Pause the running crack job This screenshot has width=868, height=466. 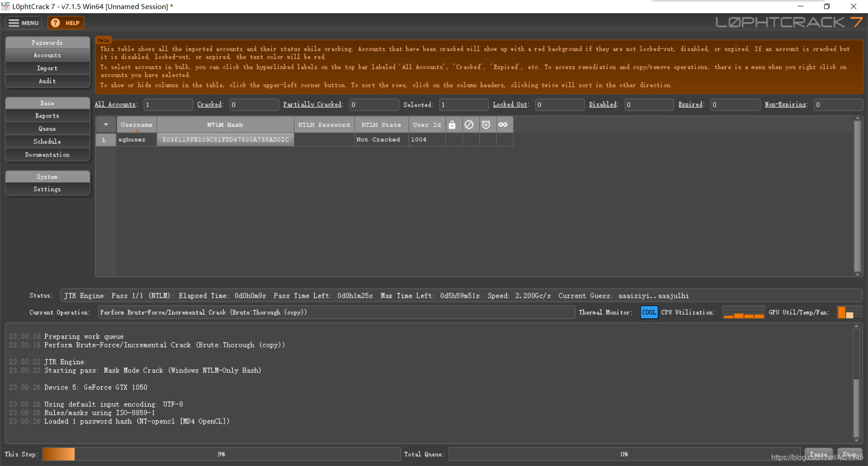818,454
